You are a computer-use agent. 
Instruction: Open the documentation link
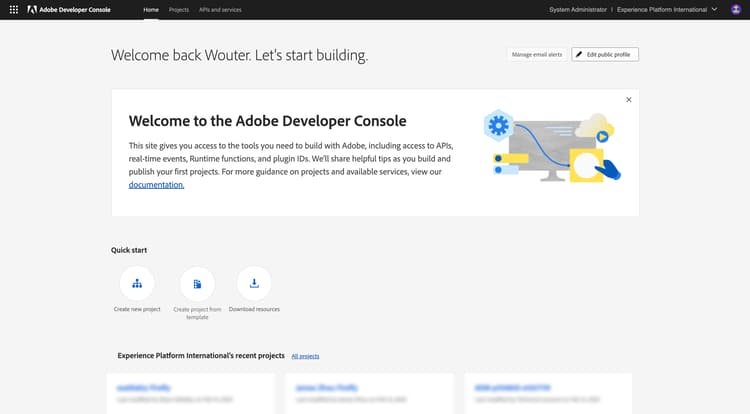[156, 185]
